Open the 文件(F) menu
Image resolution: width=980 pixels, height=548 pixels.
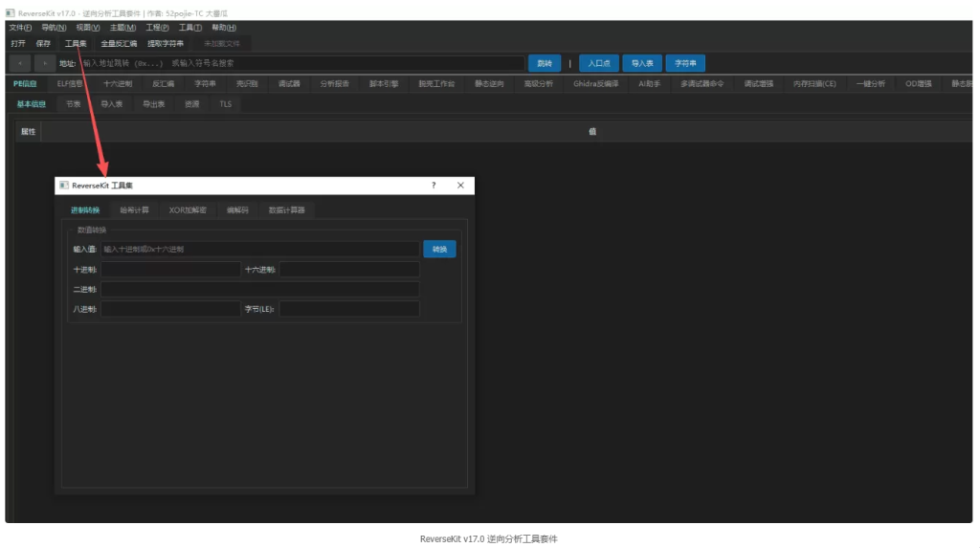(x=20, y=28)
